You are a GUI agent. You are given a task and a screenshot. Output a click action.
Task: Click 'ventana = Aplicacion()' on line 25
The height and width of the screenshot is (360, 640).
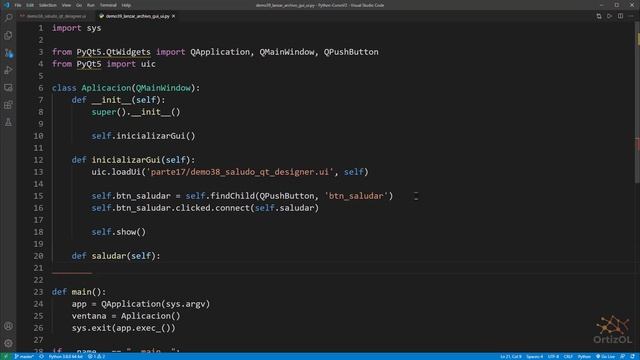[x=126, y=316]
